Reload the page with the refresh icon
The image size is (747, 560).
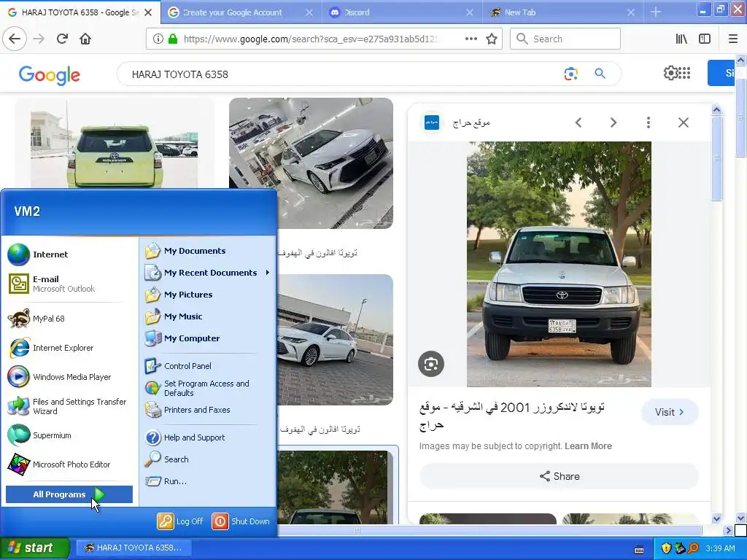point(62,39)
